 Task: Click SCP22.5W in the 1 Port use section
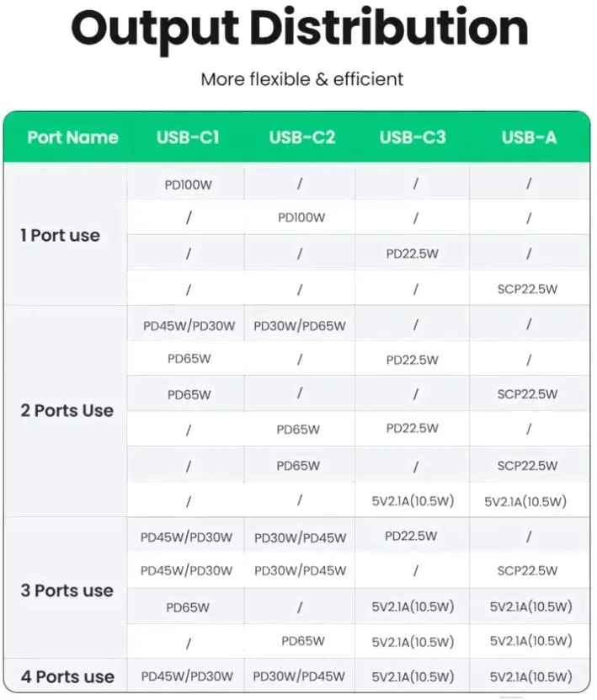527,289
